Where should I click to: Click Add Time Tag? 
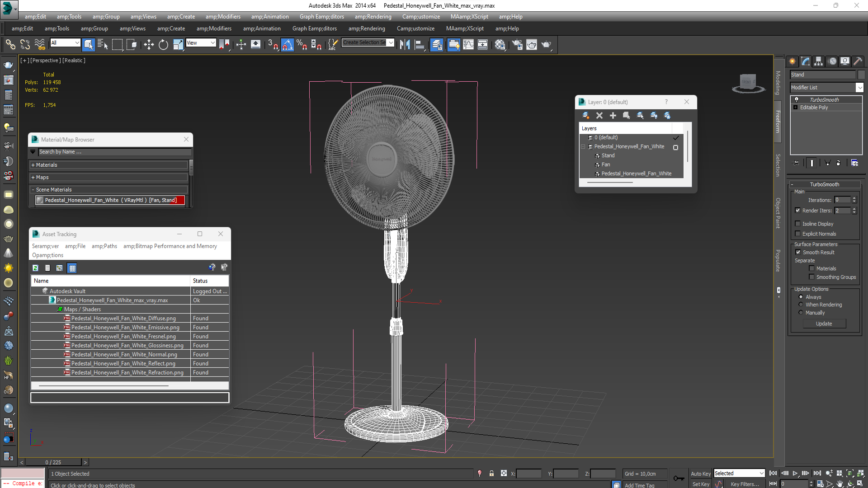pyautogui.click(x=639, y=485)
